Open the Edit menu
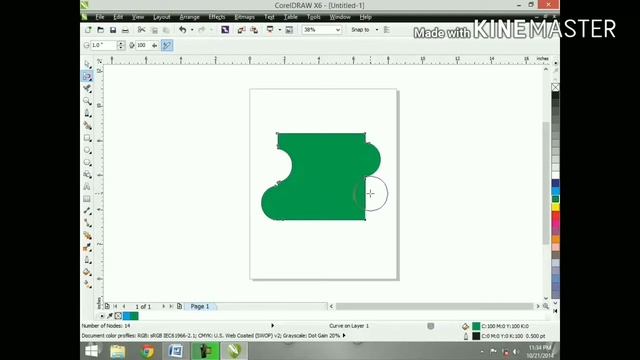Viewport: 640px width, 360px height. pyautogui.click(x=118, y=17)
